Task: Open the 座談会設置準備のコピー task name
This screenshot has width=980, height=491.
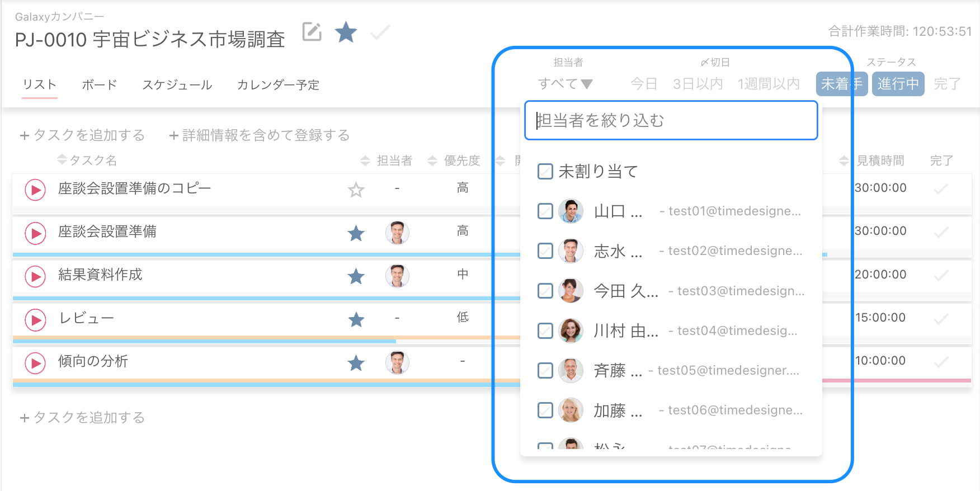Action: click(x=134, y=188)
